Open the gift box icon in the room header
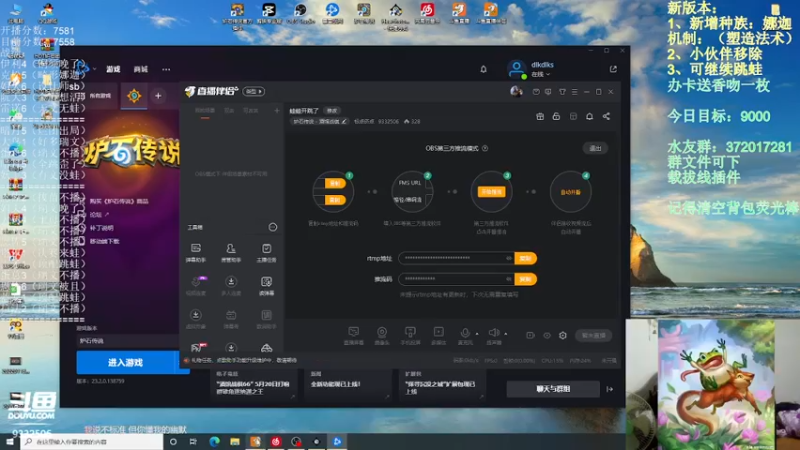The height and width of the screenshot is (450, 800). 540,116
